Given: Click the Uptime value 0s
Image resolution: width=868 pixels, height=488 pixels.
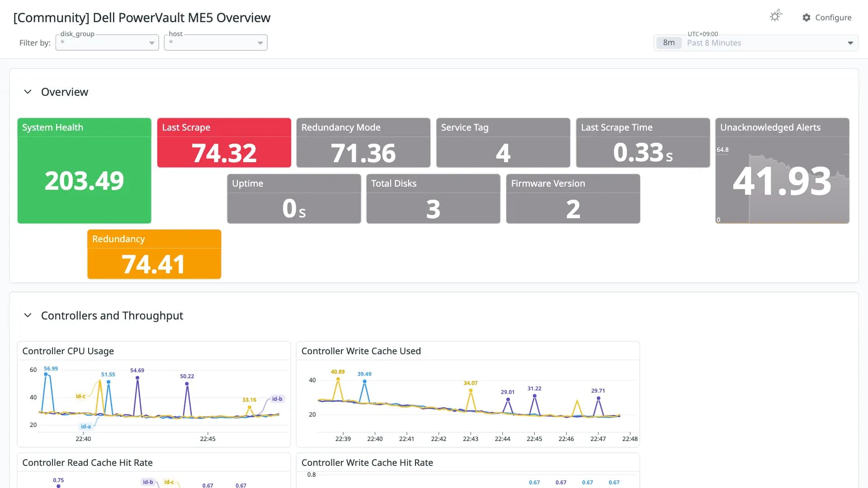Looking at the screenshot, I should coord(294,209).
